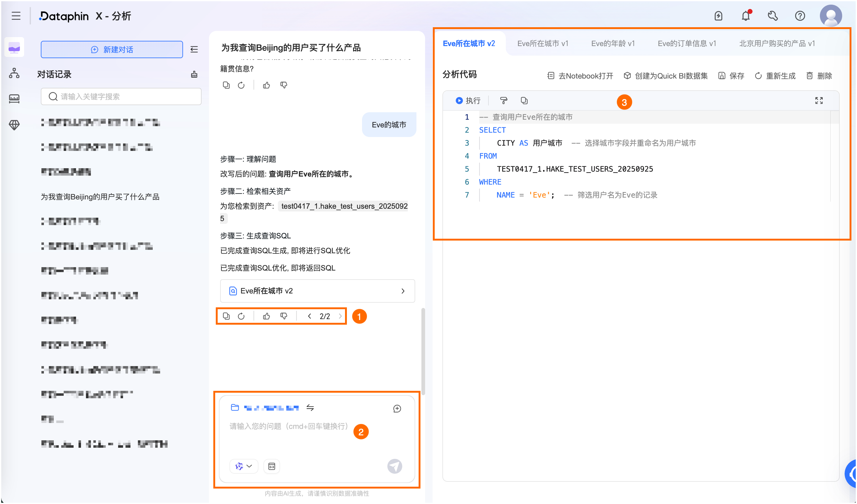Go to previous answer version arrow
This screenshot has width=857, height=504.
click(x=309, y=316)
